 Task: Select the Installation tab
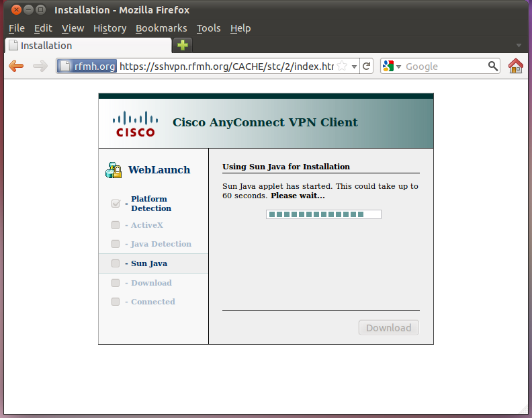click(88, 46)
